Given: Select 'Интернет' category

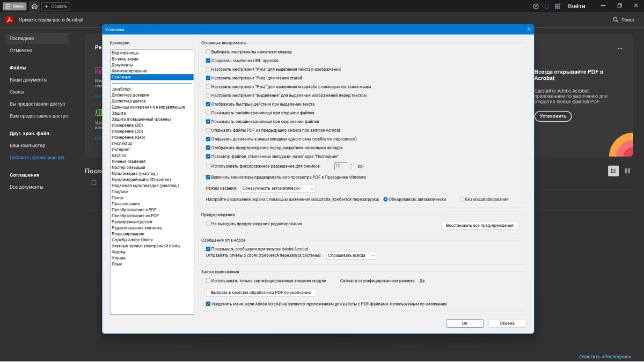Looking at the screenshot, I should click(x=151, y=149).
